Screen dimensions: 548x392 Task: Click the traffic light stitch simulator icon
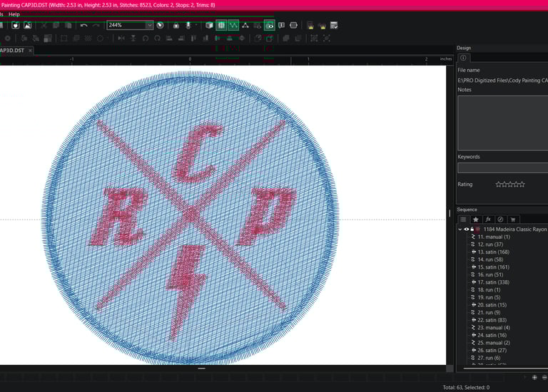click(x=188, y=25)
